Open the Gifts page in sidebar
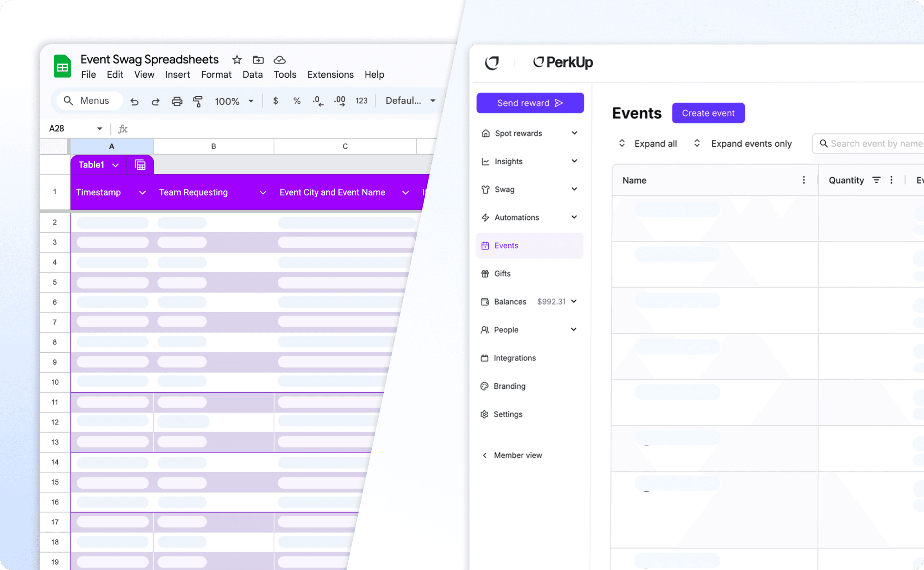924x570 pixels. 502,274
